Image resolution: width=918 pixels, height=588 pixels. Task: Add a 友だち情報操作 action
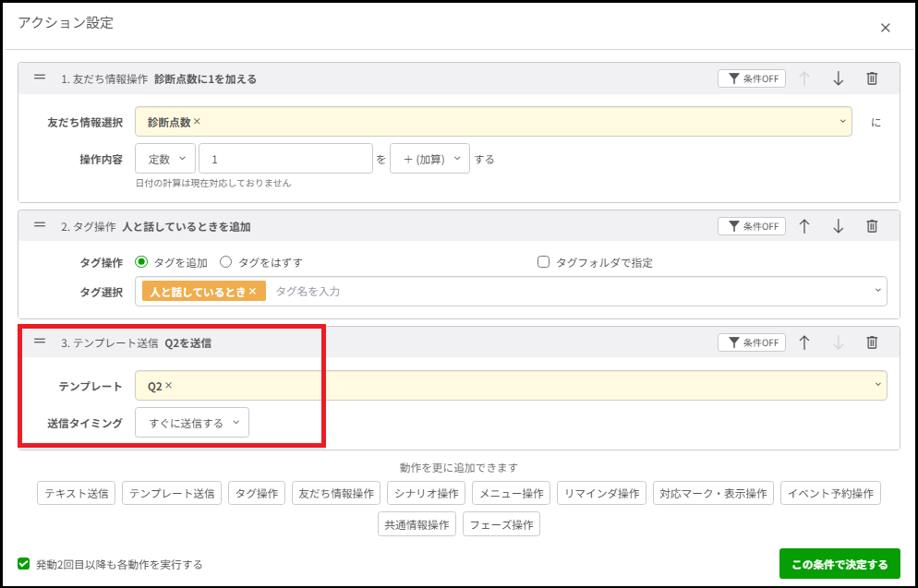pos(336,493)
